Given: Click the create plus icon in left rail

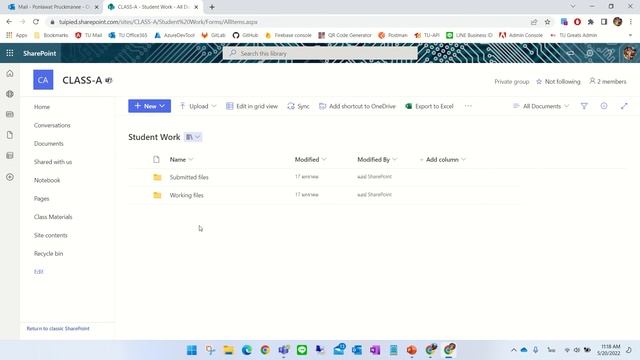Looking at the screenshot, I should click(x=10, y=177).
